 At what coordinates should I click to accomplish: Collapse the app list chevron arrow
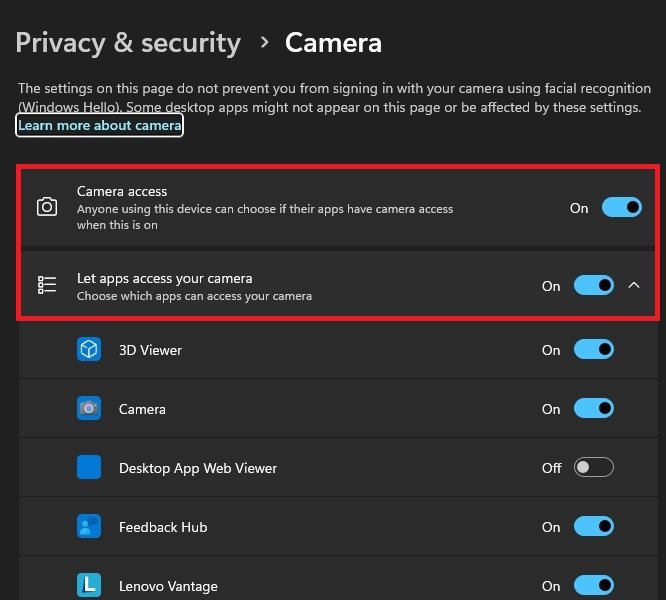click(x=634, y=285)
